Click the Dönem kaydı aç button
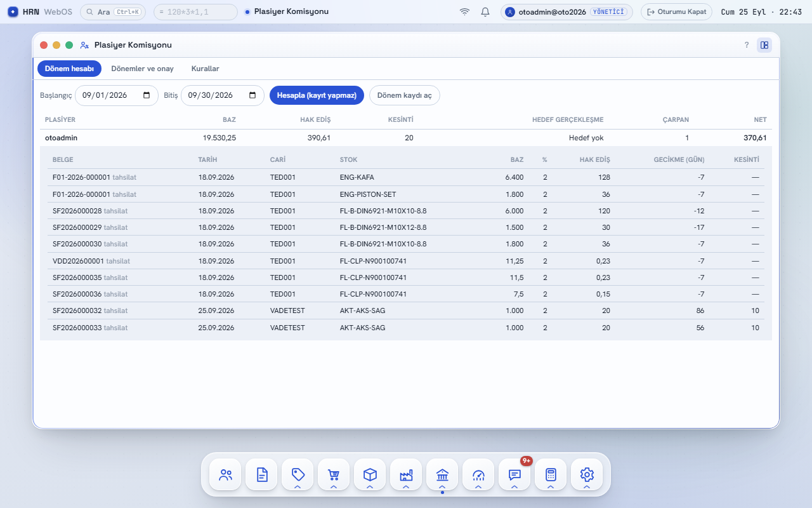 [x=405, y=95]
